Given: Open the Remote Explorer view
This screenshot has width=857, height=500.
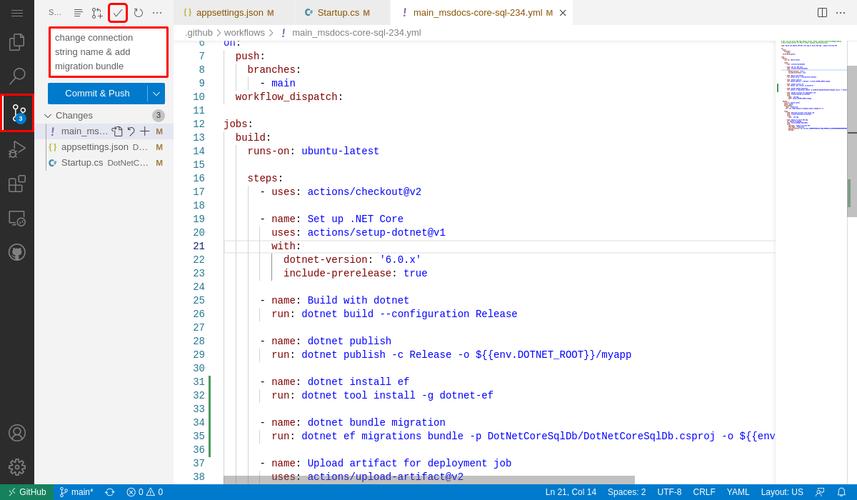Looking at the screenshot, I should (17, 219).
